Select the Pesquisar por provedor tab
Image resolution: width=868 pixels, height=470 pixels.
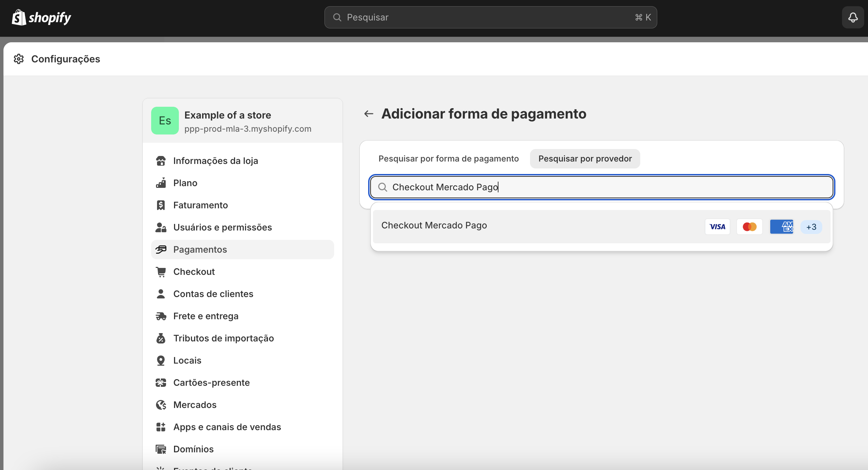tap(585, 159)
